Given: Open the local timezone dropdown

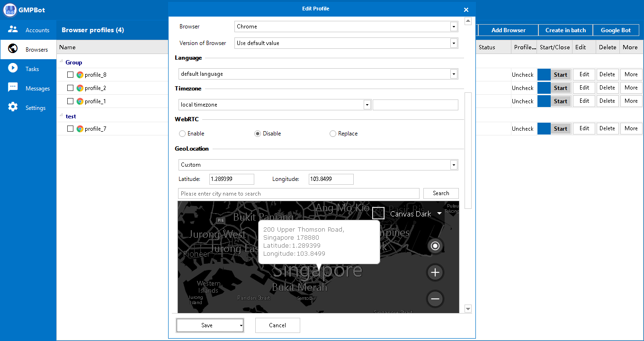Looking at the screenshot, I should (x=367, y=105).
